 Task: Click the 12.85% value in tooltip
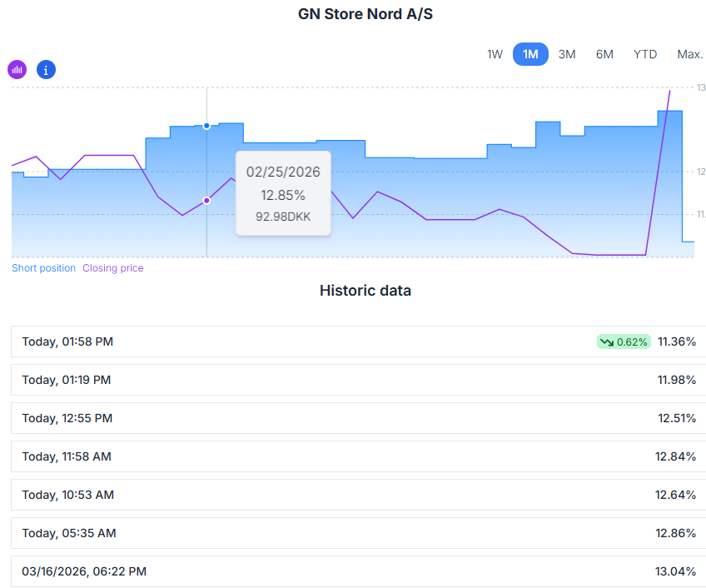(283, 195)
